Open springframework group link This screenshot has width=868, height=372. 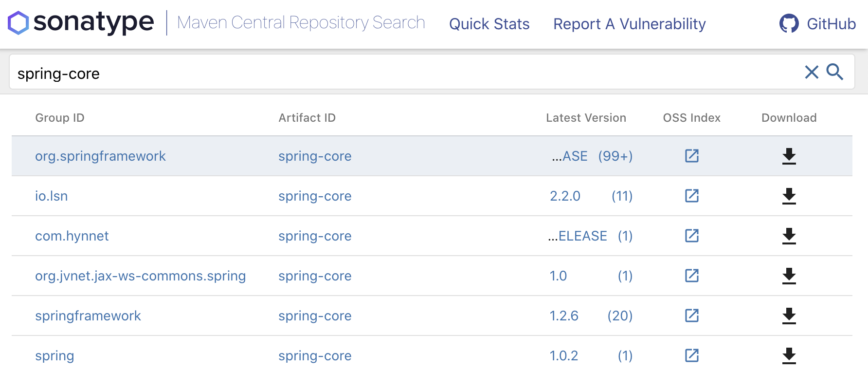tap(88, 316)
